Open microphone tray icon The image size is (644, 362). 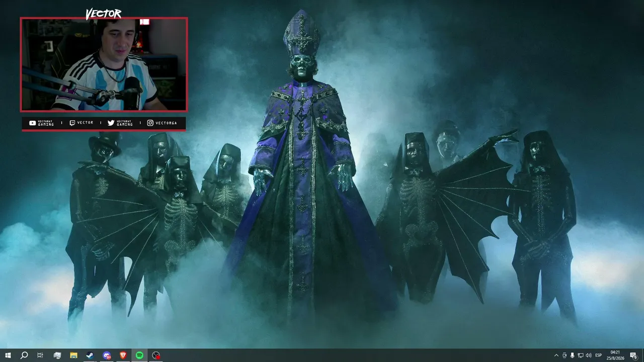(x=573, y=355)
